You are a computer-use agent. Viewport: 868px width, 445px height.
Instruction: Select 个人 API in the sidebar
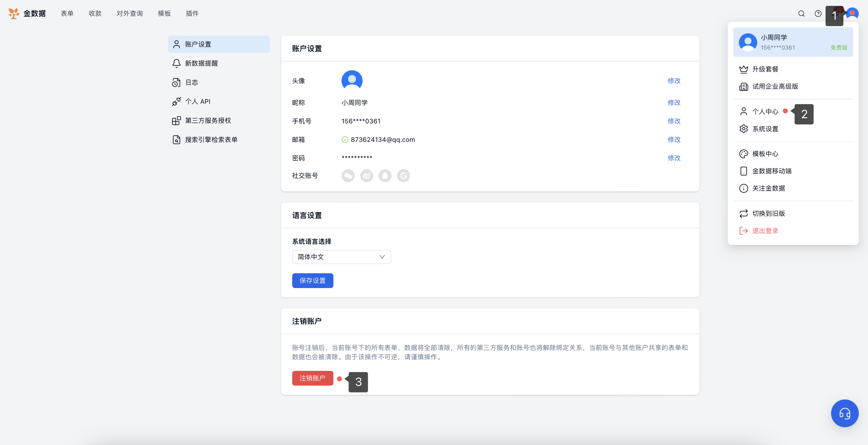(x=219, y=102)
